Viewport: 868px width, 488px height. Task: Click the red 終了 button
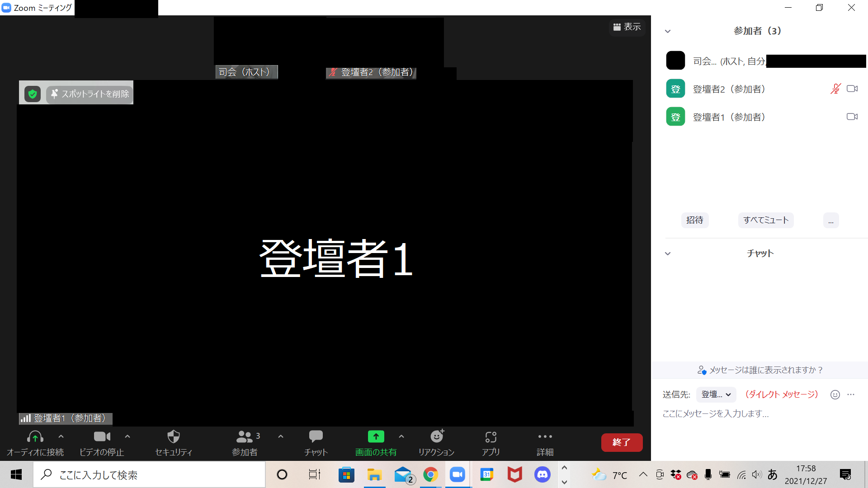622,442
